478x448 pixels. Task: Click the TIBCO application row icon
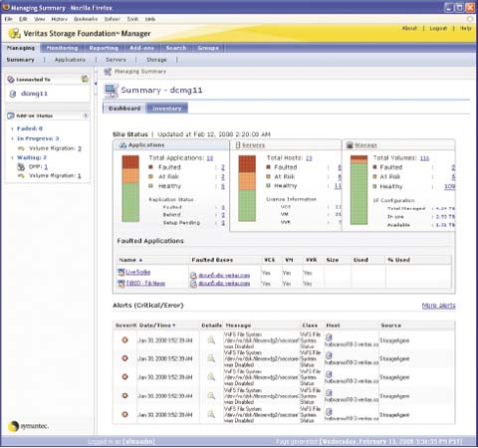(121, 284)
